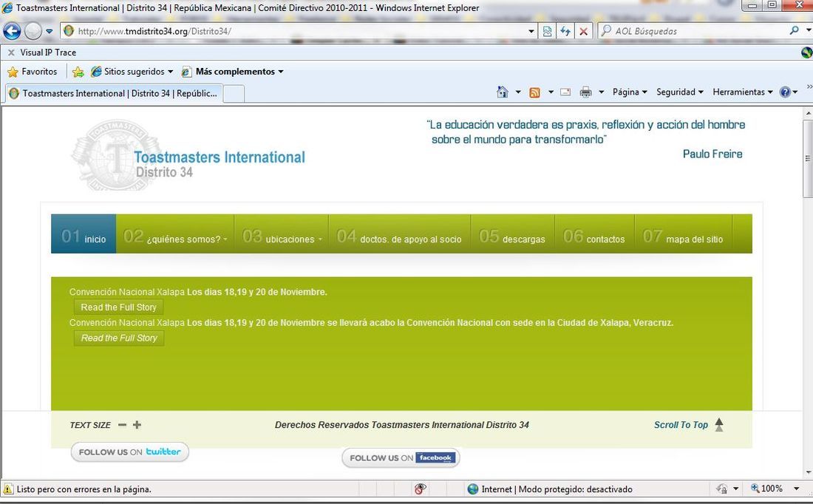Select the Toastmasters International browser tab
This screenshot has height=504, width=813.
[x=114, y=93]
